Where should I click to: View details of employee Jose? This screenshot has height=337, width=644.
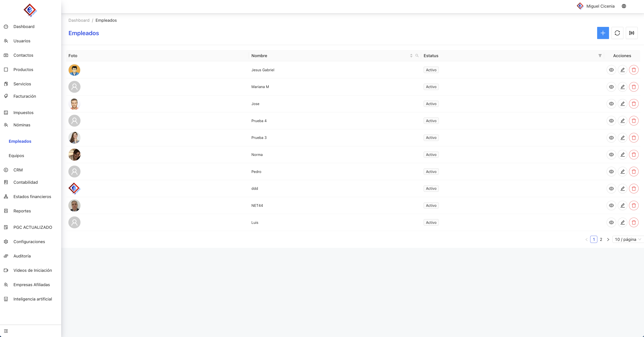(x=611, y=104)
